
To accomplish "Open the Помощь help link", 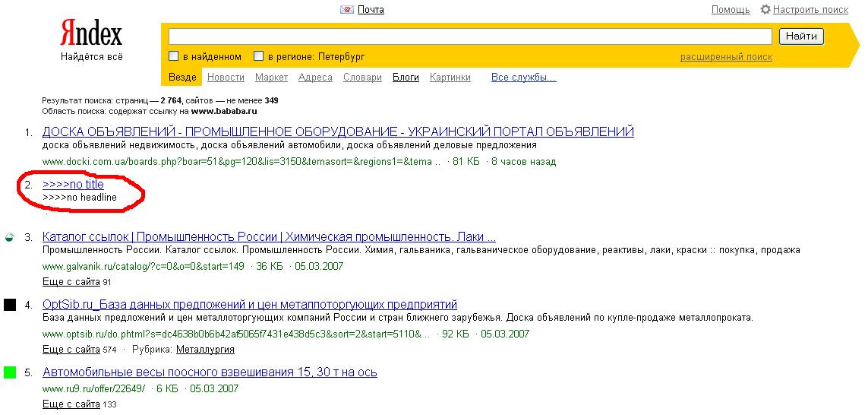I will [x=731, y=10].
